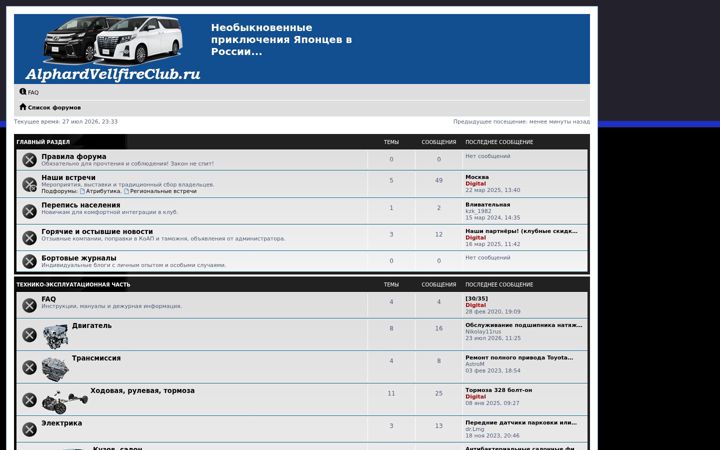
Task: Click subforum page icon next to Региональные встречи
Action: [x=126, y=191]
